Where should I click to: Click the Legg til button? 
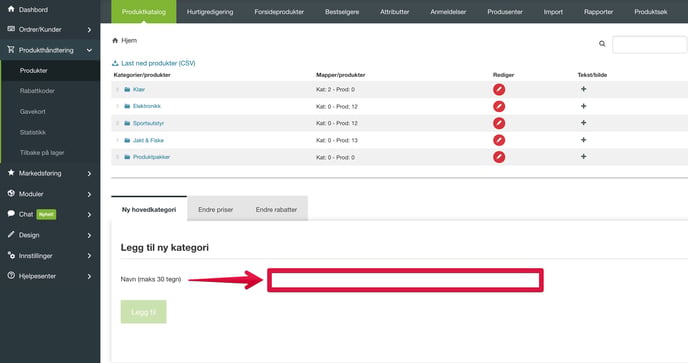(143, 312)
